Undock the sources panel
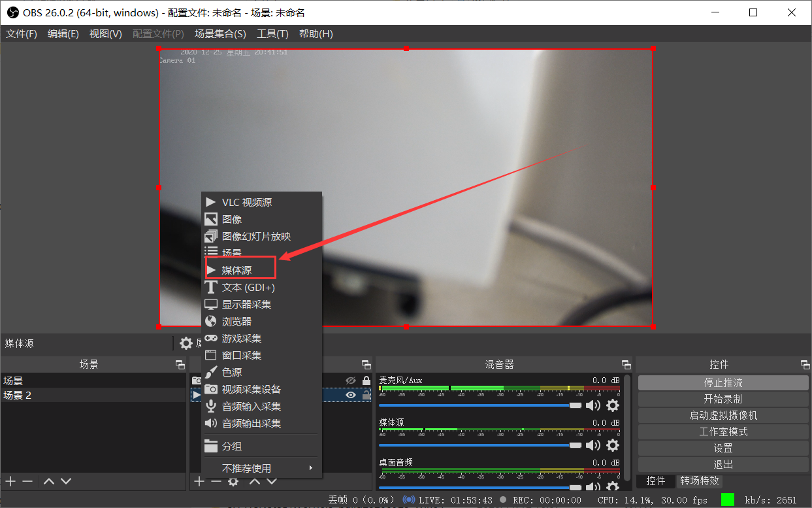 pos(366,365)
